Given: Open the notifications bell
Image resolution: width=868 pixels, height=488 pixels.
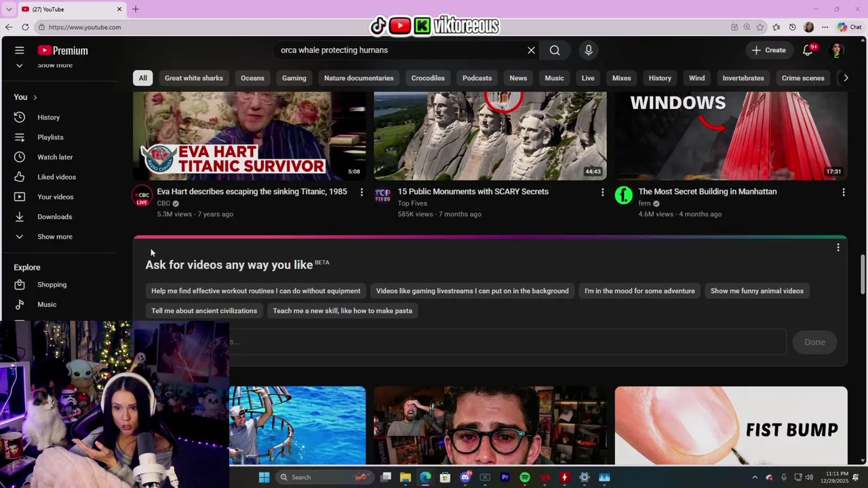Looking at the screenshot, I should pos(808,50).
